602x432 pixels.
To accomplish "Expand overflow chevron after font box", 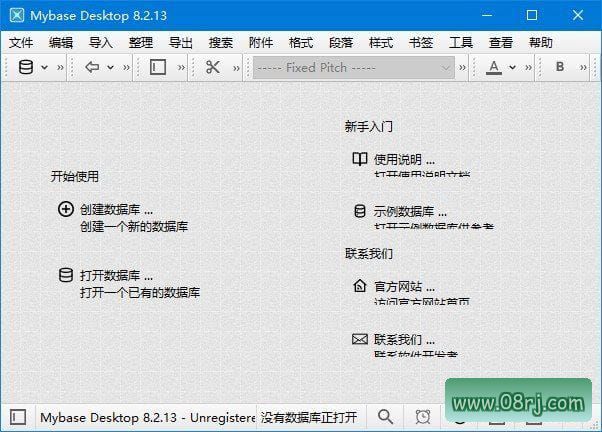I will (462, 68).
